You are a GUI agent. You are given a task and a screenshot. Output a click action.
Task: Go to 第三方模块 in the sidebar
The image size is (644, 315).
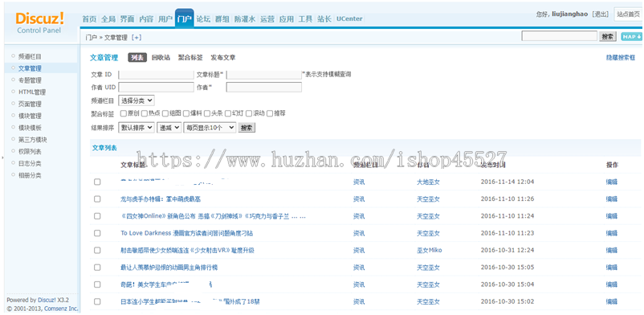click(x=33, y=140)
